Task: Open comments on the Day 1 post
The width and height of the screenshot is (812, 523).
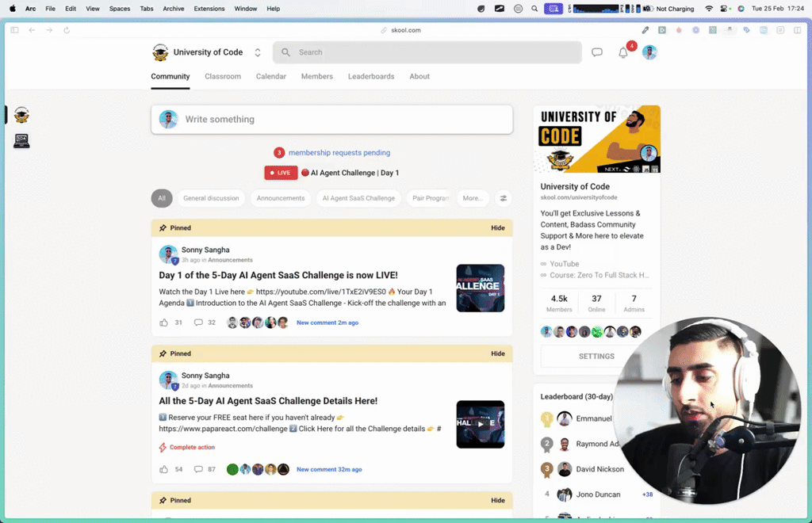Action: pyautogui.click(x=198, y=323)
